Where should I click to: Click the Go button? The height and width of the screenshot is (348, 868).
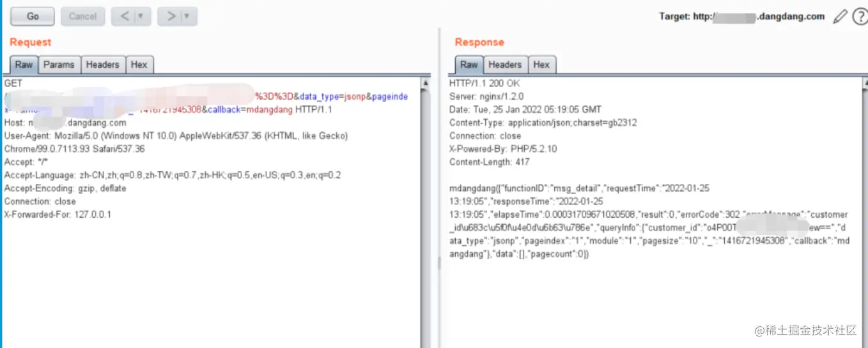click(33, 17)
